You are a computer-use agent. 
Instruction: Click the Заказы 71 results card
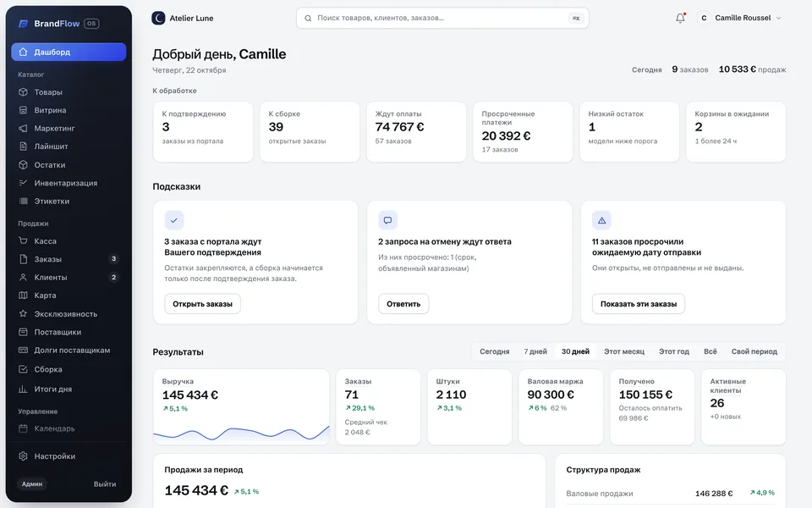[378, 407]
